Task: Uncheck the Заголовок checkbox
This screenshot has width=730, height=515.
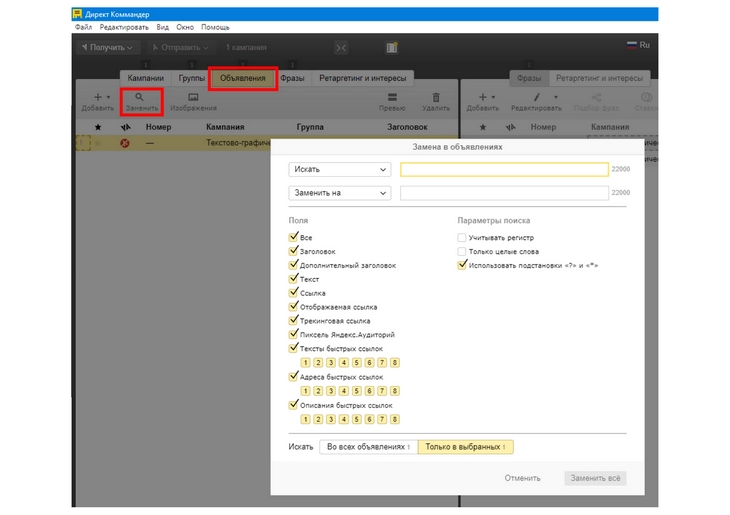Action: (x=293, y=251)
